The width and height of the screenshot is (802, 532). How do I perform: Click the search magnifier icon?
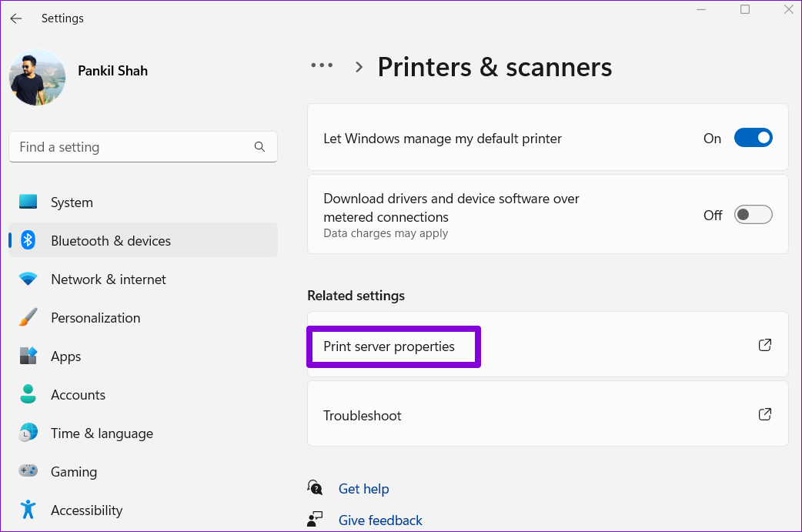click(x=259, y=146)
